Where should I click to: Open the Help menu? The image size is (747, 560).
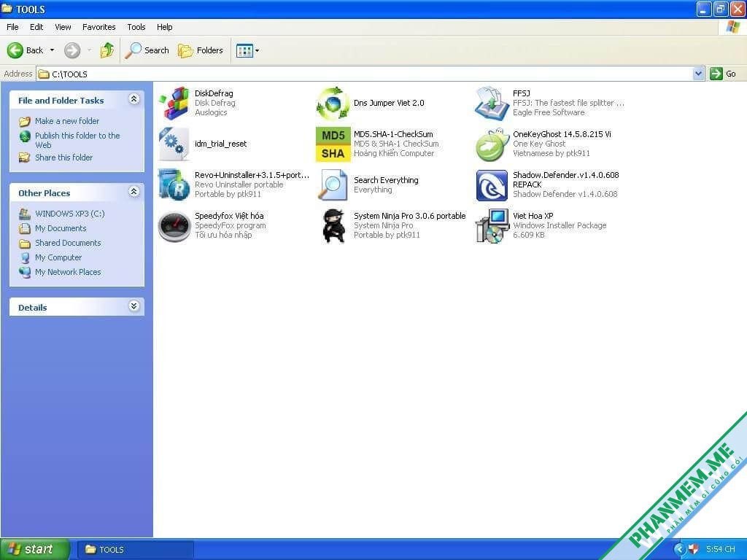pos(164,27)
